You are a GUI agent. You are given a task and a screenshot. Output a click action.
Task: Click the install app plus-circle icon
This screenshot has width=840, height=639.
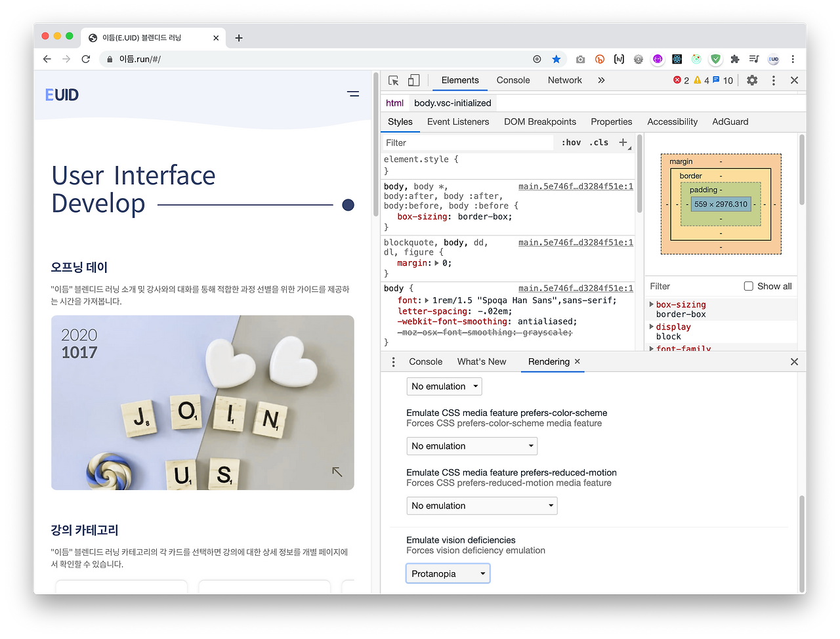click(x=537, y=59)
